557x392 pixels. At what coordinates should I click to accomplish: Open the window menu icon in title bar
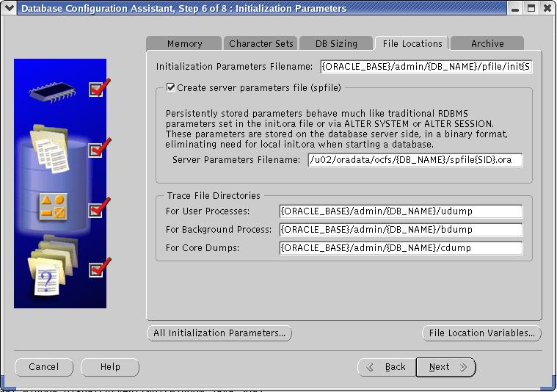(x=8, y=8)
